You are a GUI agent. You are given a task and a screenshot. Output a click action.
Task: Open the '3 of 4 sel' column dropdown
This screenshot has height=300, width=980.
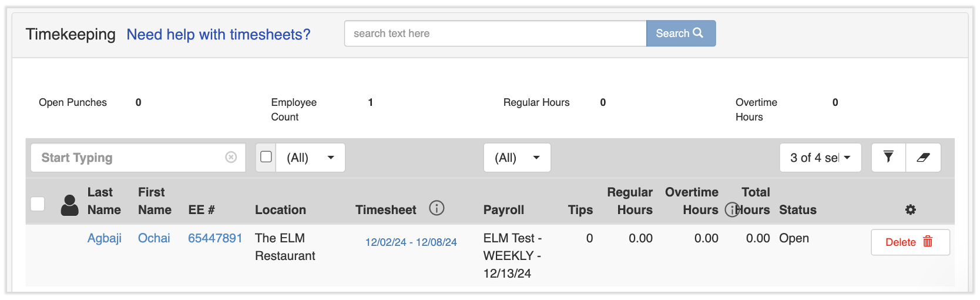tap(820, 158)
